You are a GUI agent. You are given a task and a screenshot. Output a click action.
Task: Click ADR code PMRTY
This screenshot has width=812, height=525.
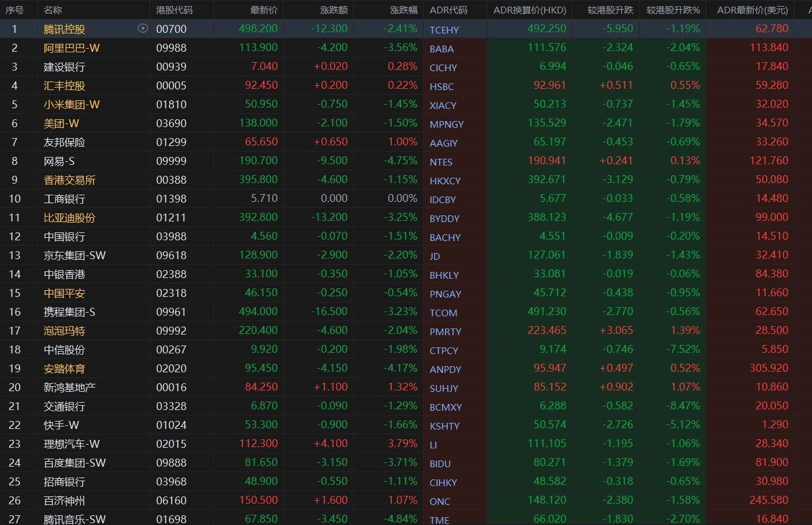point(446,332)
